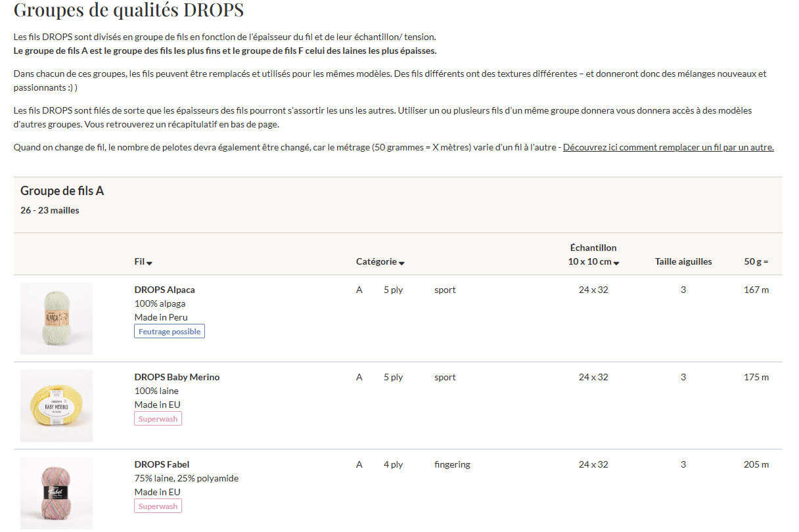The height and width of the screenshot is (532, 799).
Task: Sort the table by the Catégorie column
Action: [x=380, y=261]
